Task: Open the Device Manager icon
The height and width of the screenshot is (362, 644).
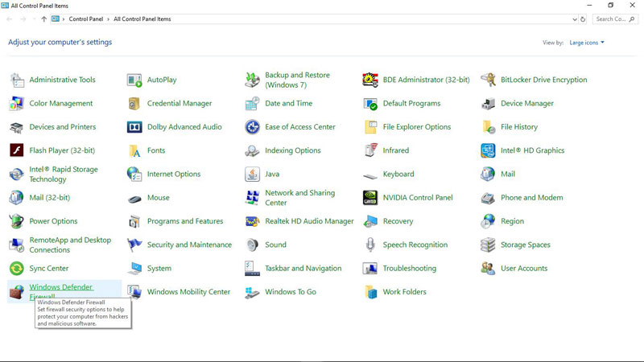Action: (488, 104)
